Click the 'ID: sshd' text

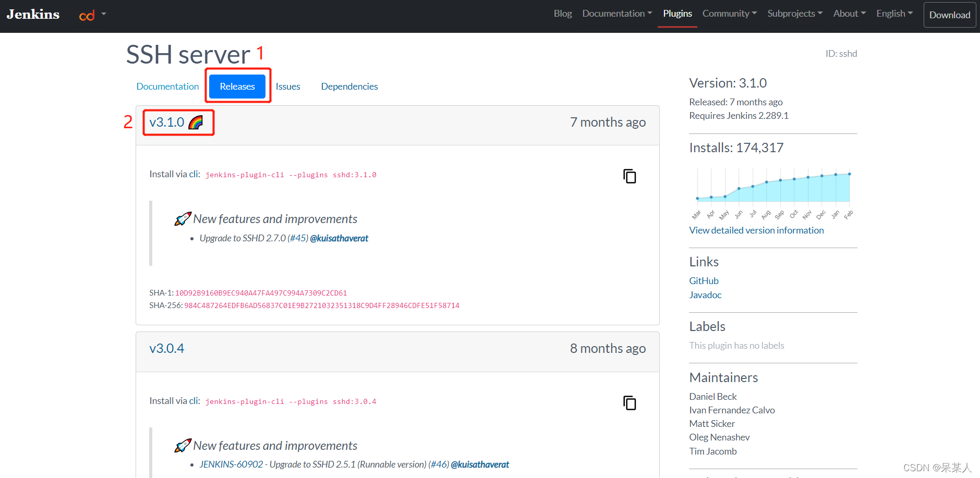click(841, 54)
